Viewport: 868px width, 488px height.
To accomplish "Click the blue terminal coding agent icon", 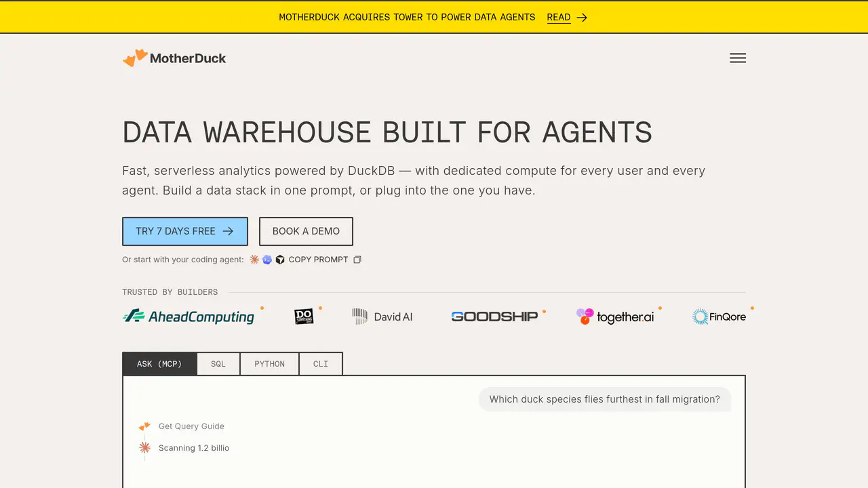I will coord(267,260).
